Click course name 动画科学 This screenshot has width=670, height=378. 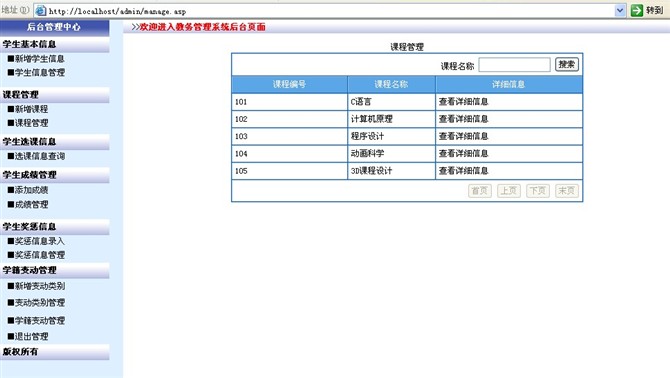(367, 153)
